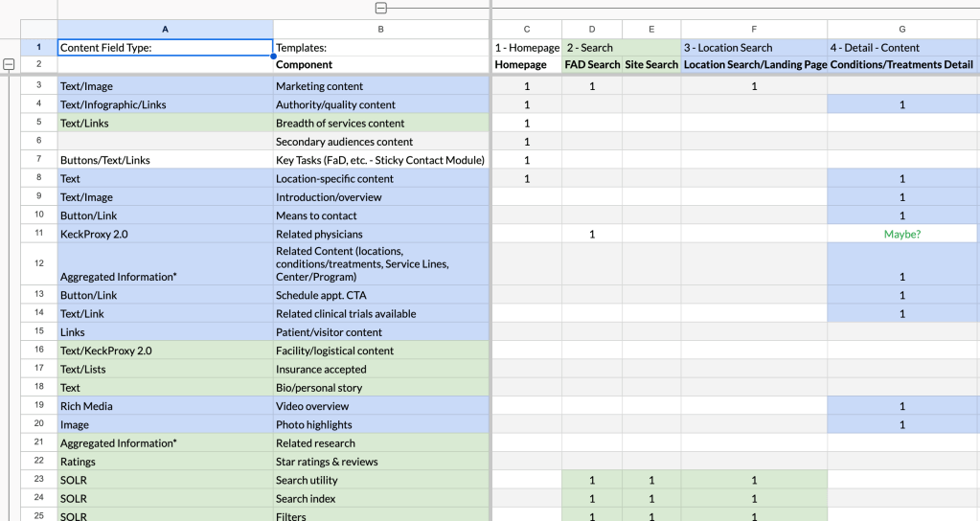Select the 'Content Field Type:' cell

tap(165, 47)
